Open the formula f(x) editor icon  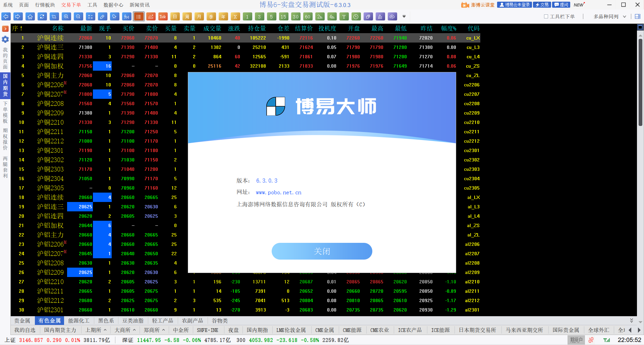126,16
